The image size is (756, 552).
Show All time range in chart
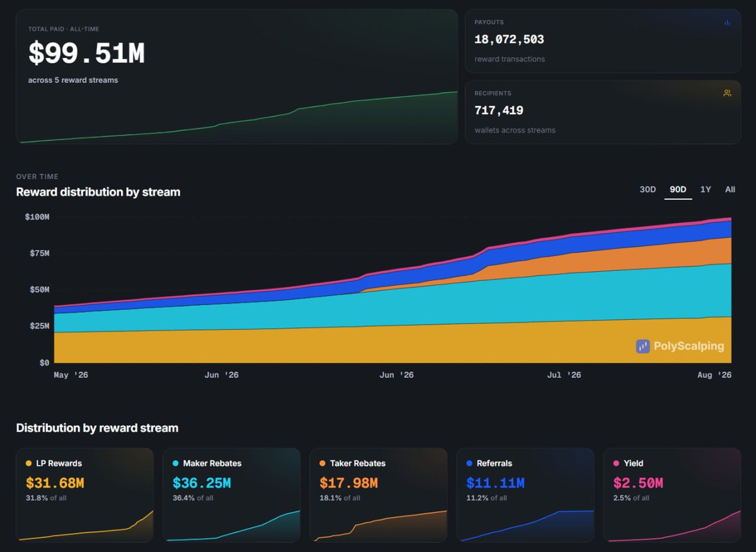point(730,190)
